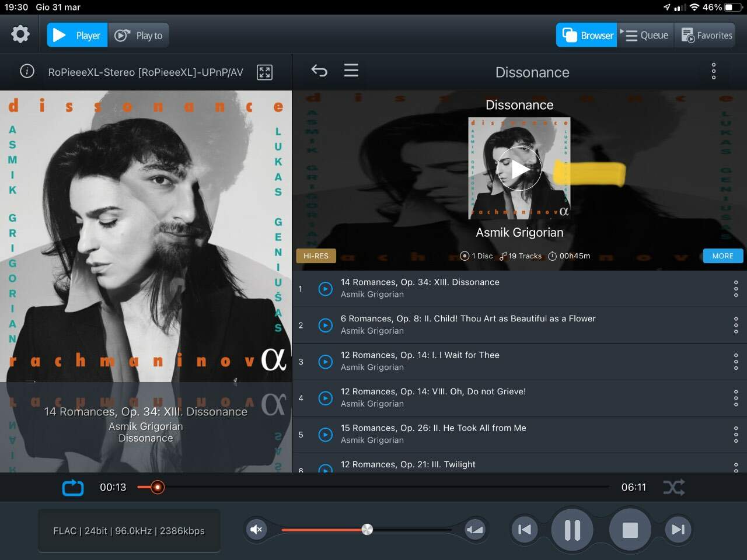Click max volume icon
The width and height of the screenshot is (747, 560).
[x=474, y=530]
